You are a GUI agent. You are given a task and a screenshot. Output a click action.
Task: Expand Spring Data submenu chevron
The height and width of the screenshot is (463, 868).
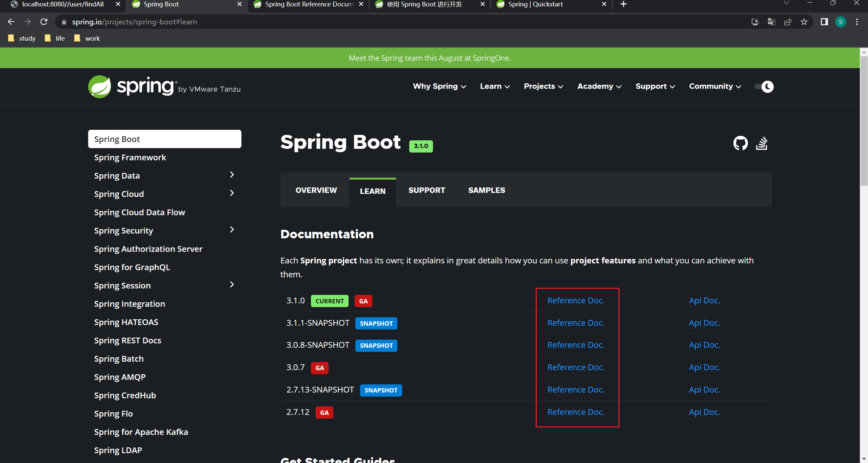pos(232,175)
